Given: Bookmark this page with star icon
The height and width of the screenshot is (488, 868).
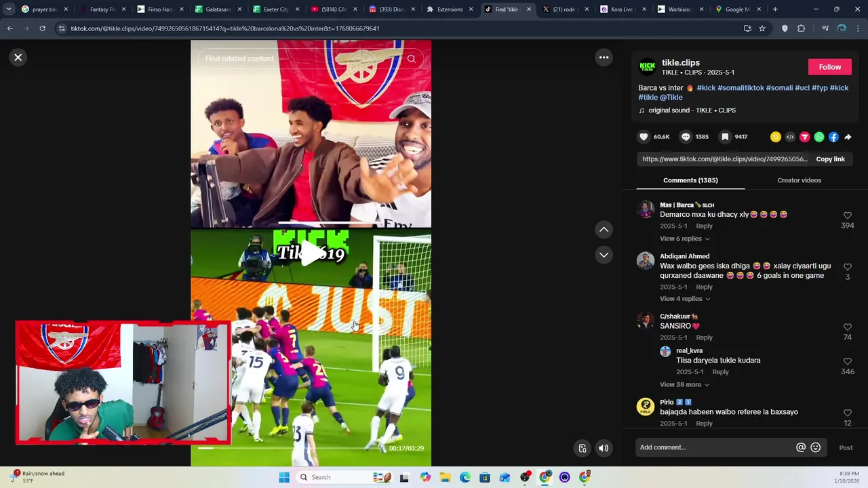Looking at the screenshot, I should click(x=762, y=28).
